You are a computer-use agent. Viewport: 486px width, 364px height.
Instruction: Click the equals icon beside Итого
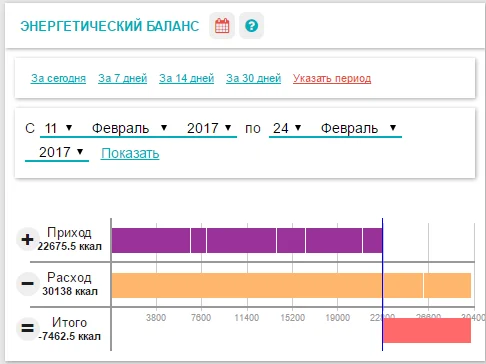tap(27, 328)
